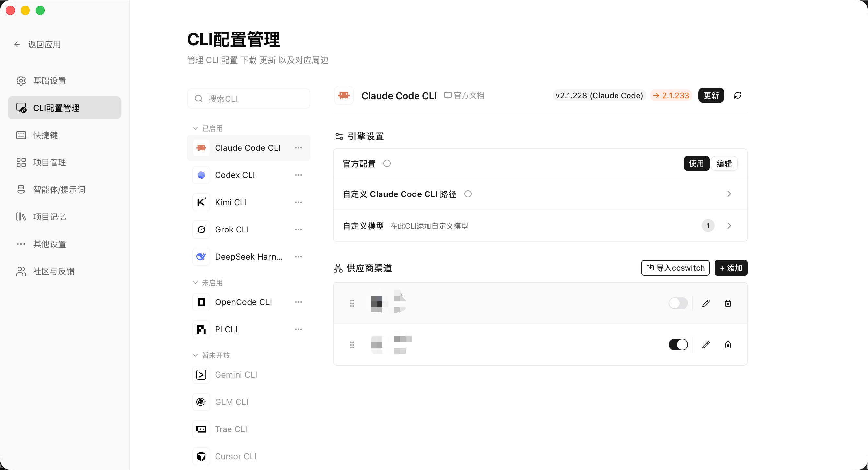Refresh version check with the circular arrows icon
868x470 pixels.
click(738, 95)
